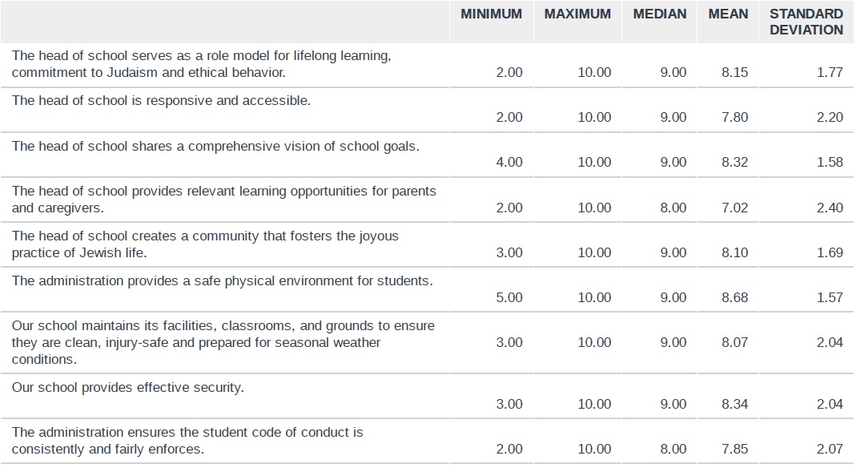868x476 pixels.
Task: Click the MINIMUM column header
Action: [491, 14]
